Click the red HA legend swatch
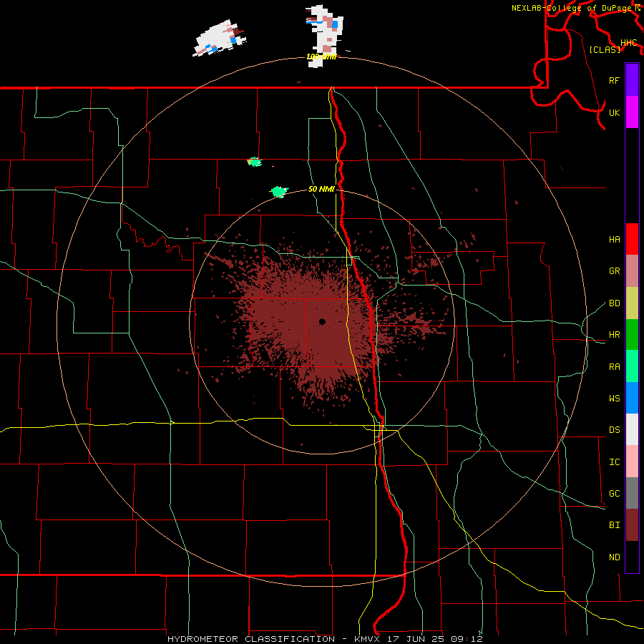644x644 pixels. coord(632,239)
